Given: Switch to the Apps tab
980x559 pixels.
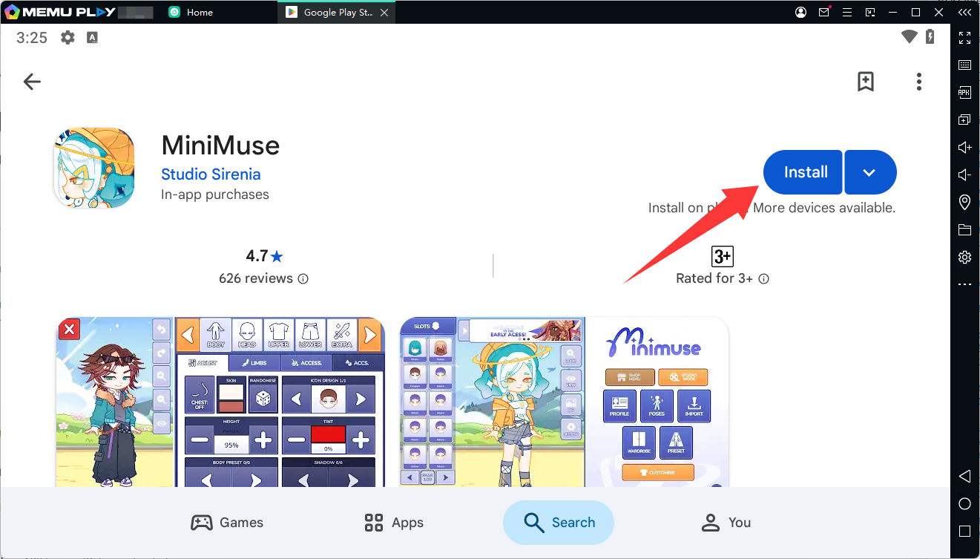Looking at the screenshot, I should [394, 523].
